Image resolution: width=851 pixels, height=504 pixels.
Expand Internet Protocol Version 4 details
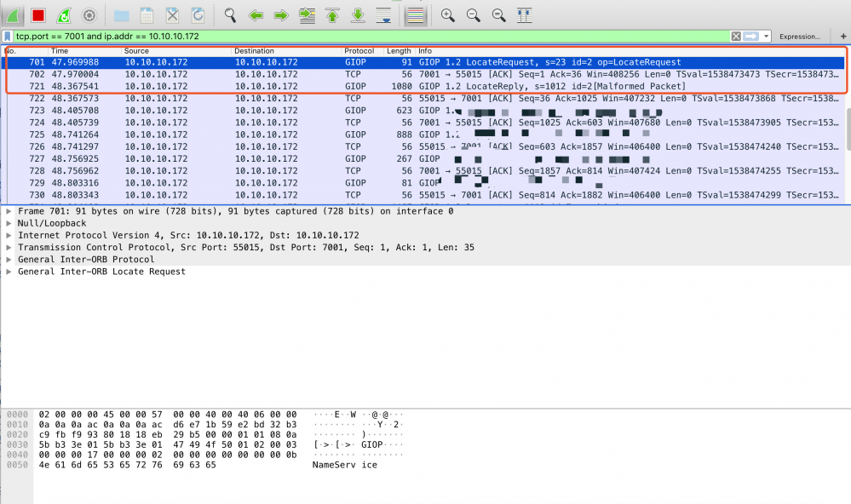pyautogui.click(x=7, y=236)
